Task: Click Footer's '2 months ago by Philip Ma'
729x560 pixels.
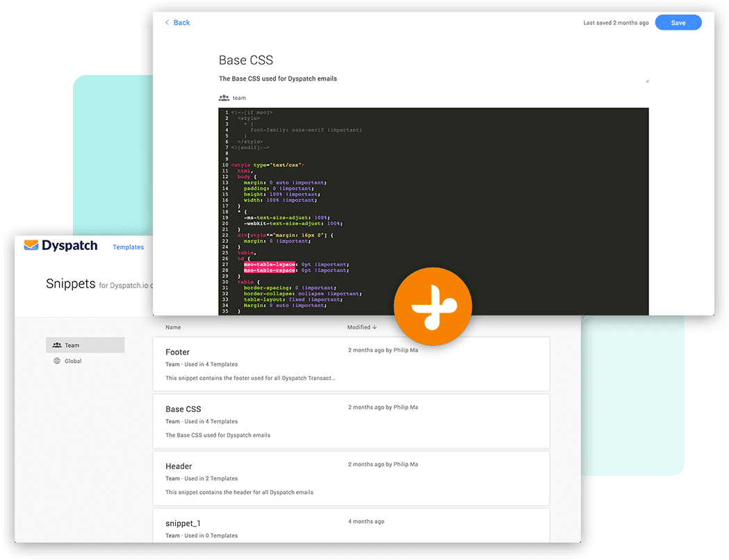Action: 383,350
